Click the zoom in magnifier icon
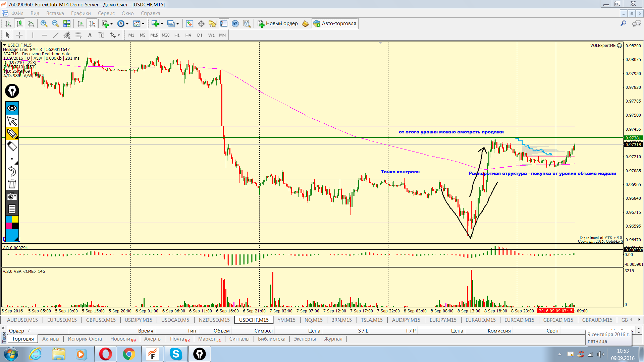 (44, 23)
